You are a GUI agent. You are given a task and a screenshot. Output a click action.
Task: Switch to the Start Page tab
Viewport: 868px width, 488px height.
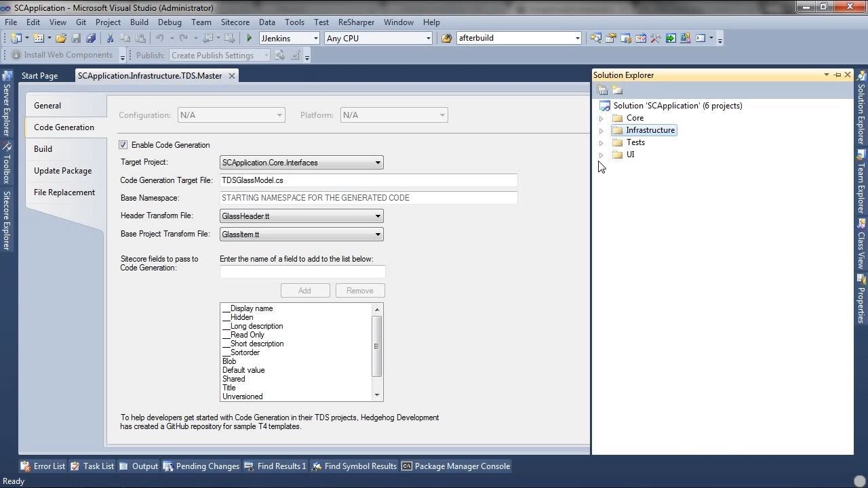(39, 76)
